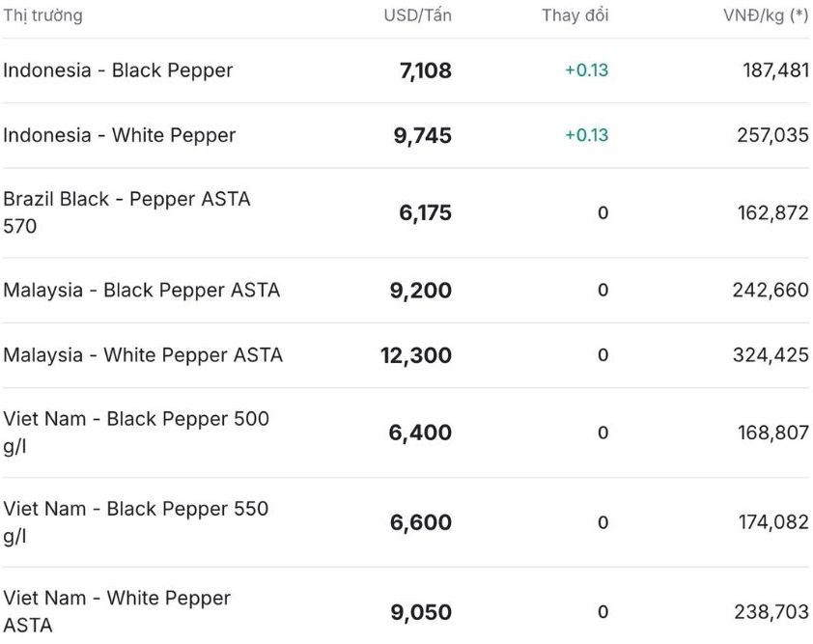Screen dimensions: 813x644
Task: Click the Indonesia - White Pepper market name
Action: click(119, 135)
